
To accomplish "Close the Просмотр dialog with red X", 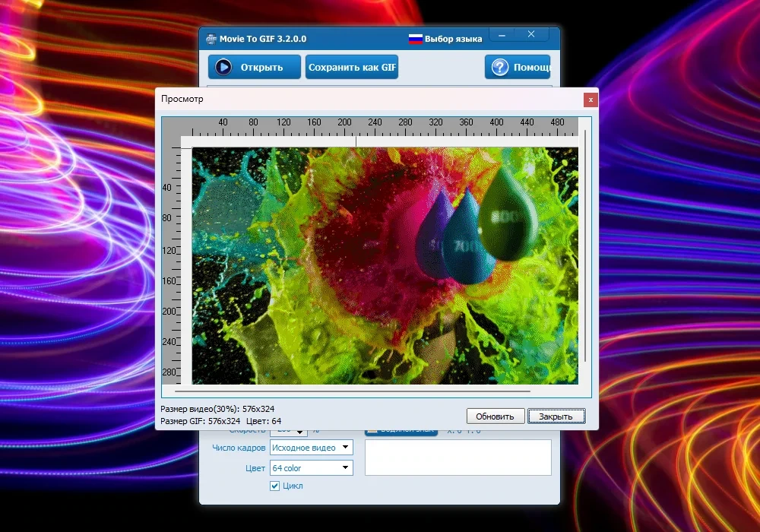I will [591, 100].
